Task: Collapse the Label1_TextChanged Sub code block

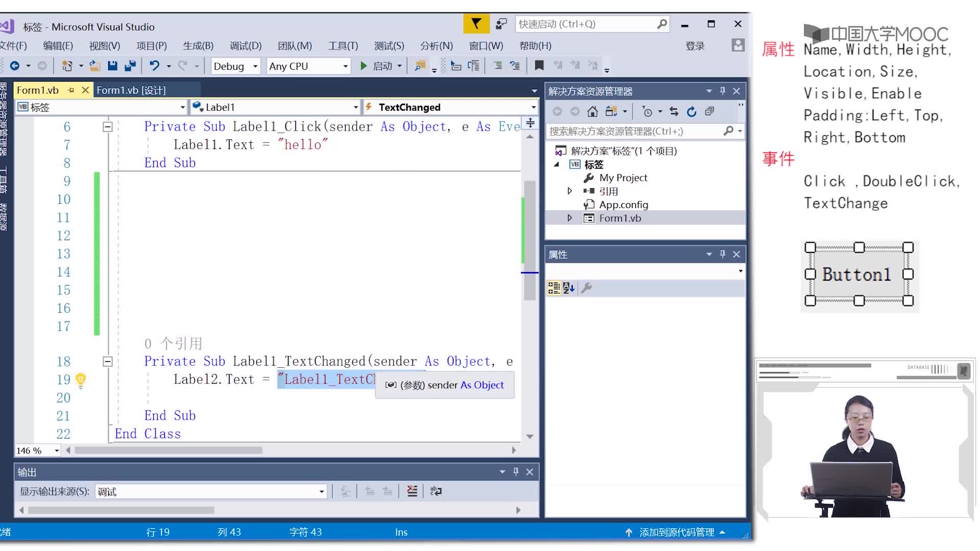Action: pyautogui.click(x=108, y=362)
